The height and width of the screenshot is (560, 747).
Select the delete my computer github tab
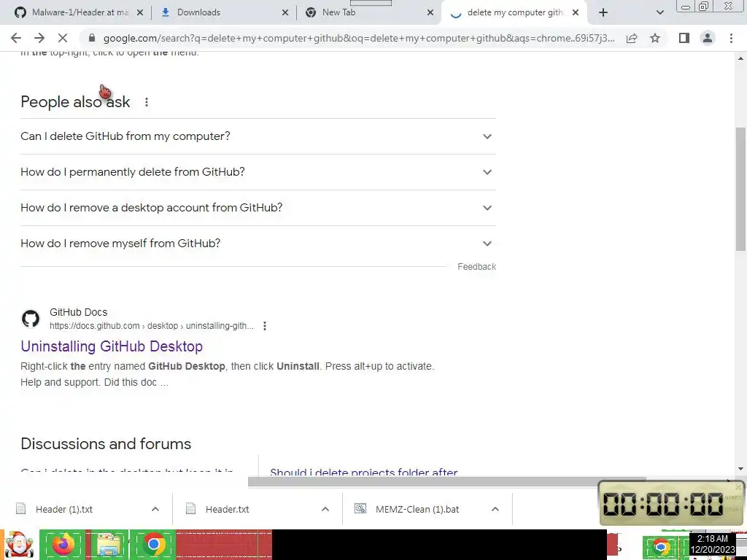pos(514,12)
